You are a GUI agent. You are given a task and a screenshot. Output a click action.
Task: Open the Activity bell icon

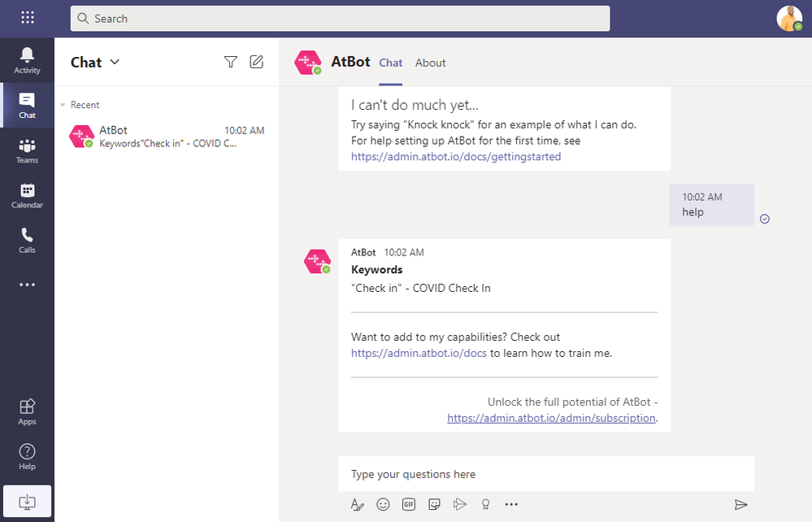(27, 60)
